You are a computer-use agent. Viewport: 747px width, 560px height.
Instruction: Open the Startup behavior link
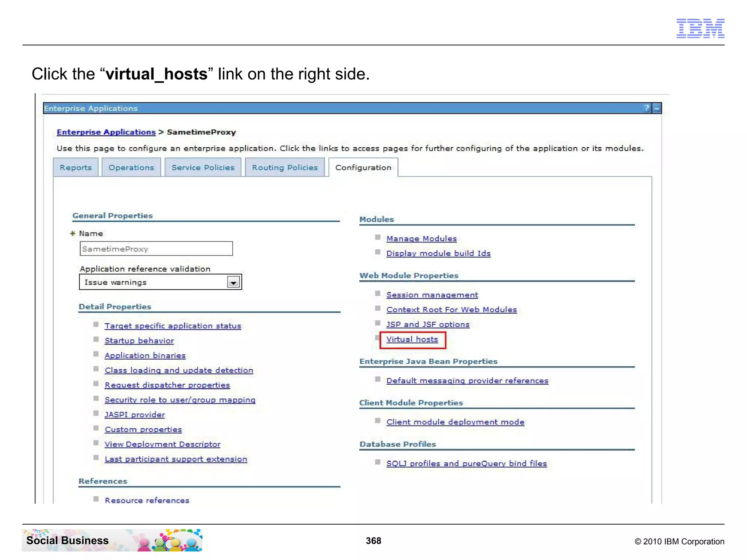coord(139,341)
